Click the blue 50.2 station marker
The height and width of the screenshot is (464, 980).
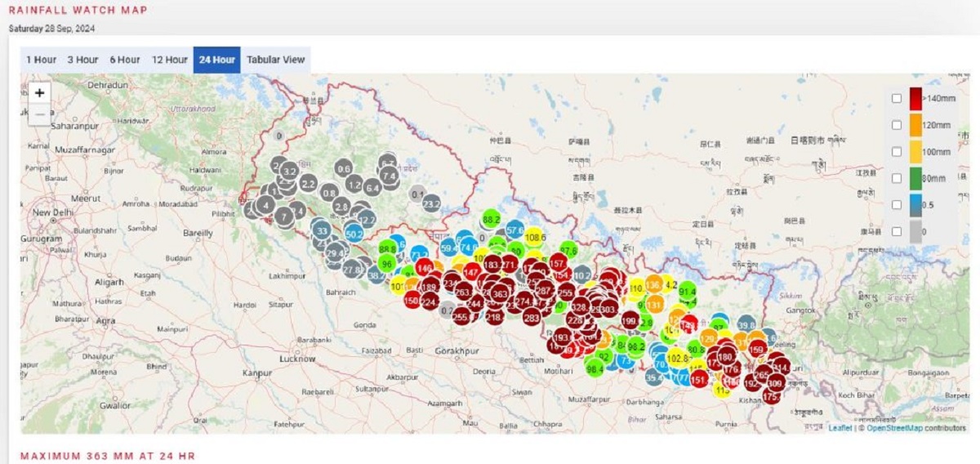(x=354, y=234)
